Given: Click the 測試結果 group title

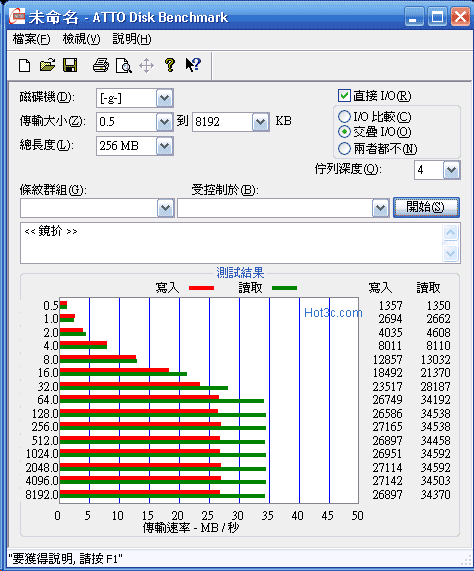Looking at the screenshot, I should tap(240, 272).
